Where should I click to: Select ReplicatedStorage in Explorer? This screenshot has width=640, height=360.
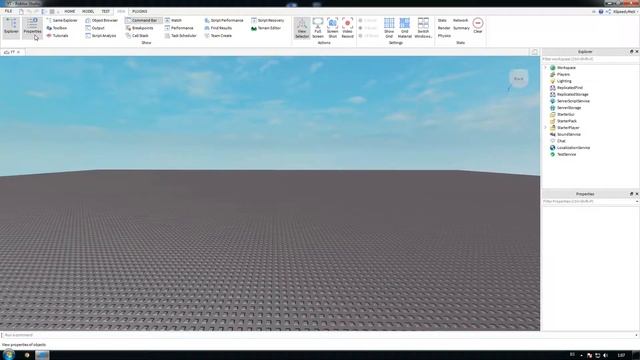(573, 94)
